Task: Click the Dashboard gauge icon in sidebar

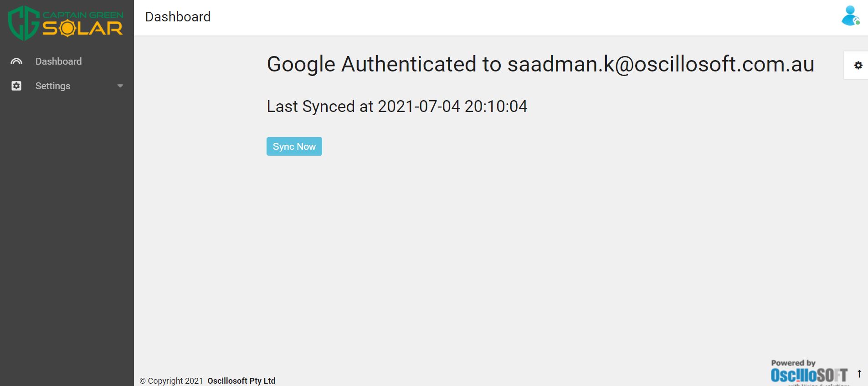Action: pyautogui.click(x=16, y=61)
